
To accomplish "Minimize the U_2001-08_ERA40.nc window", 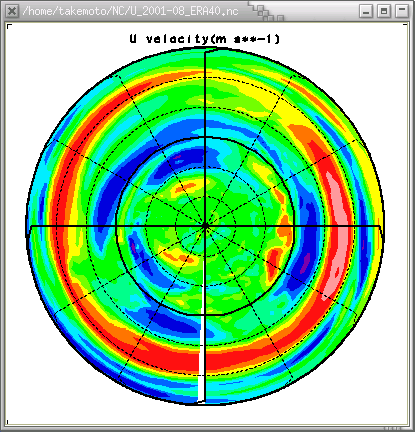I will pos(366,11).
